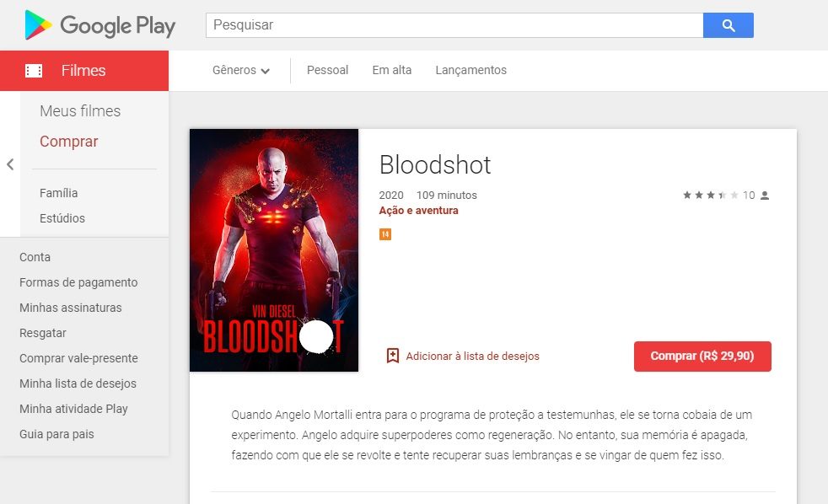828x504 pixels.
Task: Click the star rating of the movie
Action: tap(710, 196)
